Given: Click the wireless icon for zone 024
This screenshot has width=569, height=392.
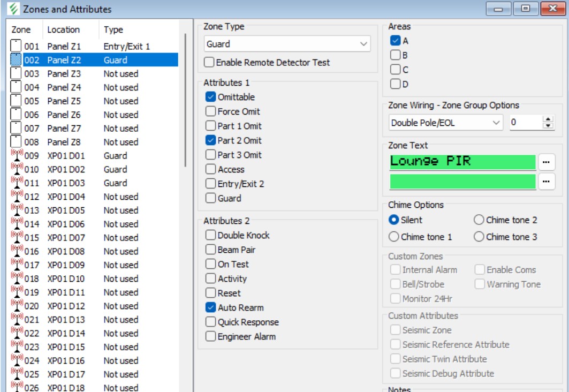Looking at the screenshot, I should [x=16, y=361].
